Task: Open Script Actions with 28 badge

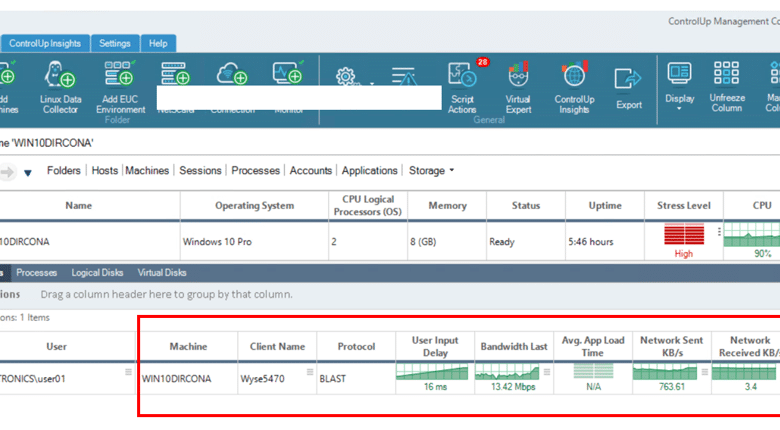Action: (x=462, y=87)
